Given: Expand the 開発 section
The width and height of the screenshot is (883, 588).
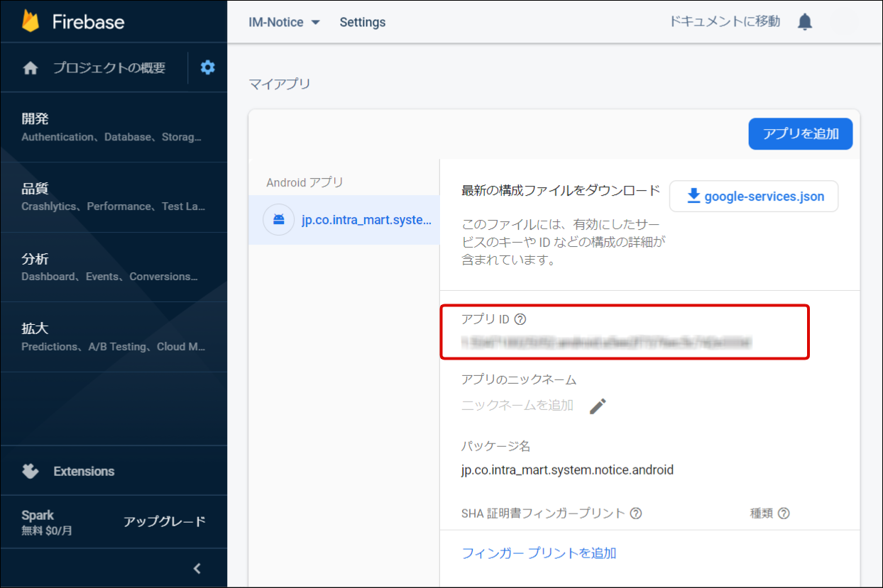Looking at the screenshot, I should click(x=114, y=127).
